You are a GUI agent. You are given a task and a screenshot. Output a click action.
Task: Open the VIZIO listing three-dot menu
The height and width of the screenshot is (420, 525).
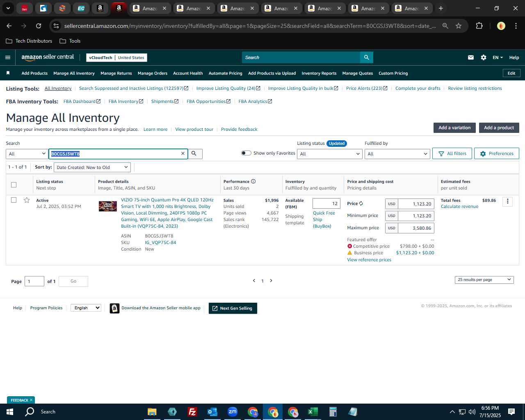coord(507,201)
